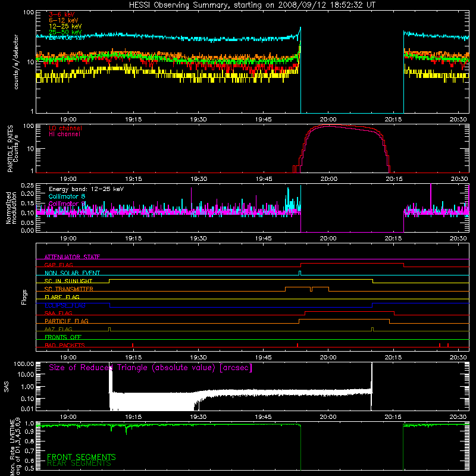Click the LO channel legend label
This screenshot has height=476, width=476.
[65, 128]
